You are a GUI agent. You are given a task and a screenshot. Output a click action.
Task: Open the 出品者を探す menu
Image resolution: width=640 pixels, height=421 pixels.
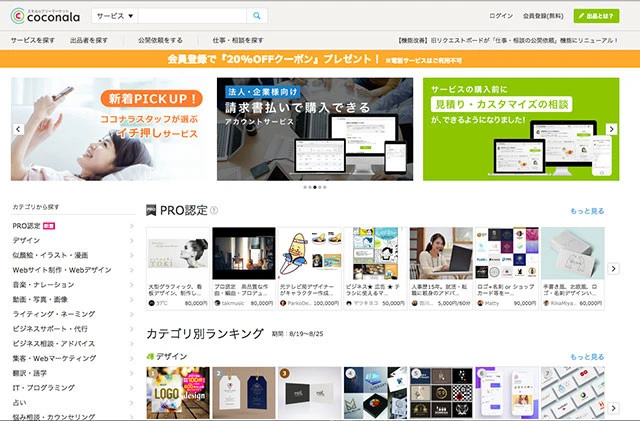(x=89, y=40)
